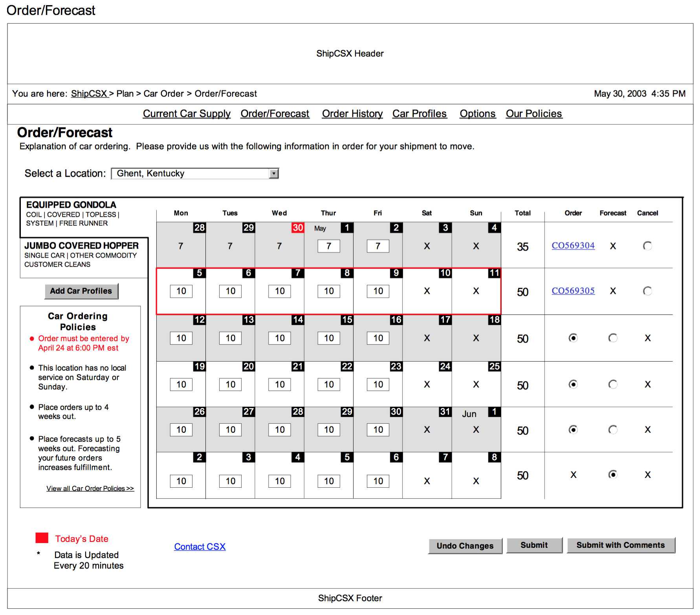Click the total 35 for first week
700x615 pixels.
pos(522,247)
